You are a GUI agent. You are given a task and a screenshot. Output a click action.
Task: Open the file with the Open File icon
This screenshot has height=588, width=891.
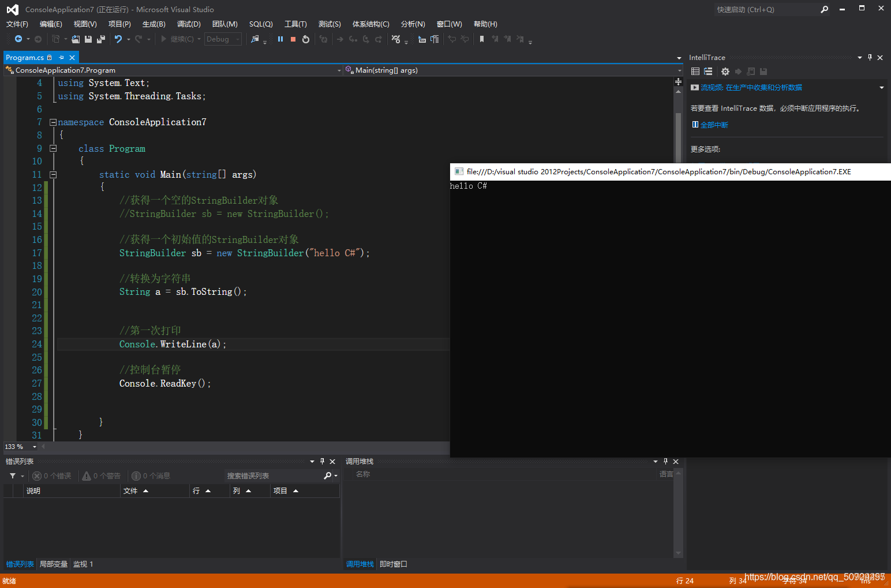pyautogui.click(x=76, y=39)
